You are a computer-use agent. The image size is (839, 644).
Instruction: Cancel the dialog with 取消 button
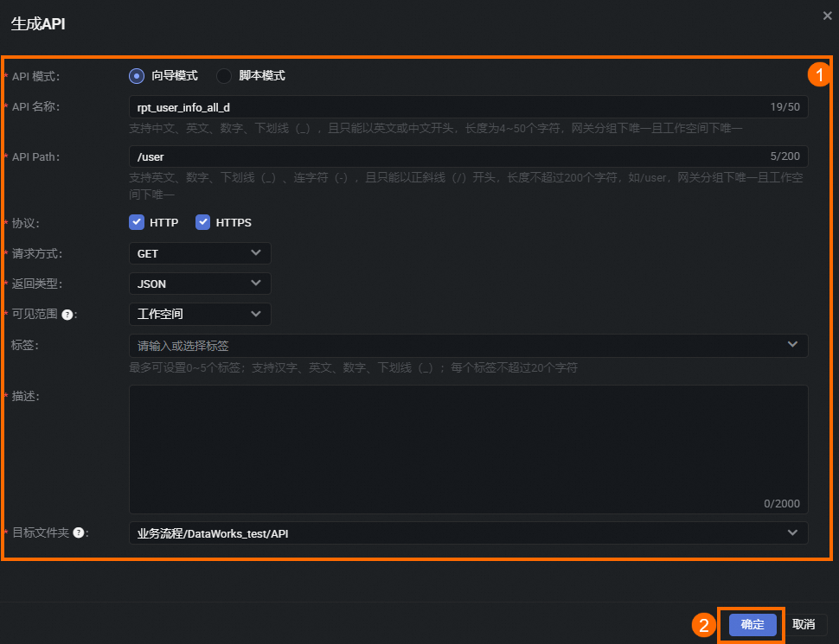(804, 624)
